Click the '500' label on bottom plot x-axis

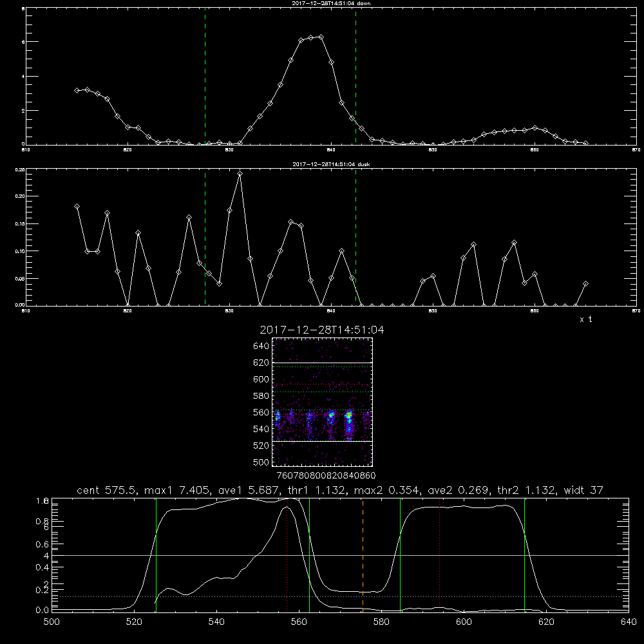point(52,622)
